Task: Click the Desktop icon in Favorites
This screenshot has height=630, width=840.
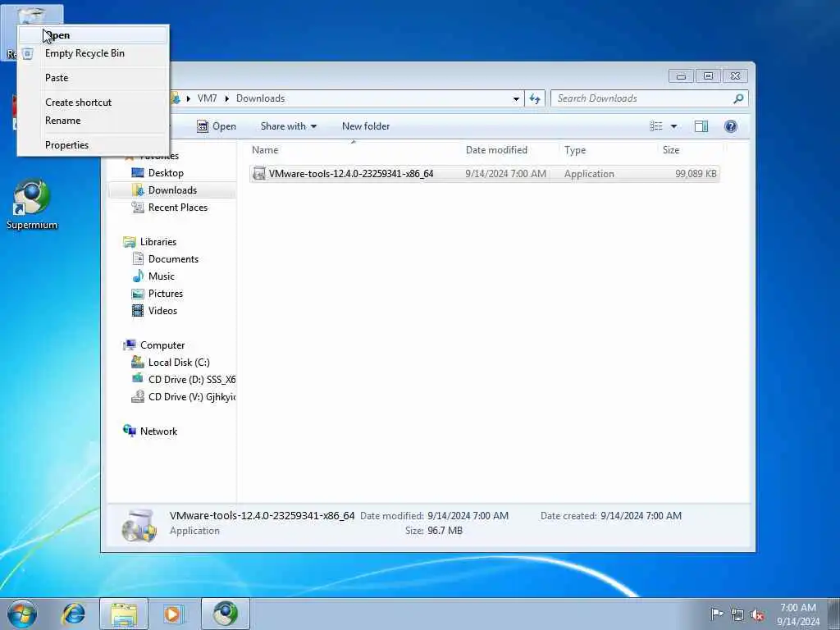Action: tap(138, 173)
